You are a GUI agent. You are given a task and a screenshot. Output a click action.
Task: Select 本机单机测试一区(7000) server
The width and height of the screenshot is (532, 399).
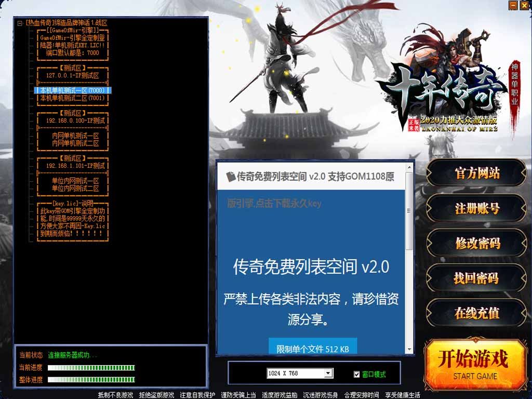[73, 90]
